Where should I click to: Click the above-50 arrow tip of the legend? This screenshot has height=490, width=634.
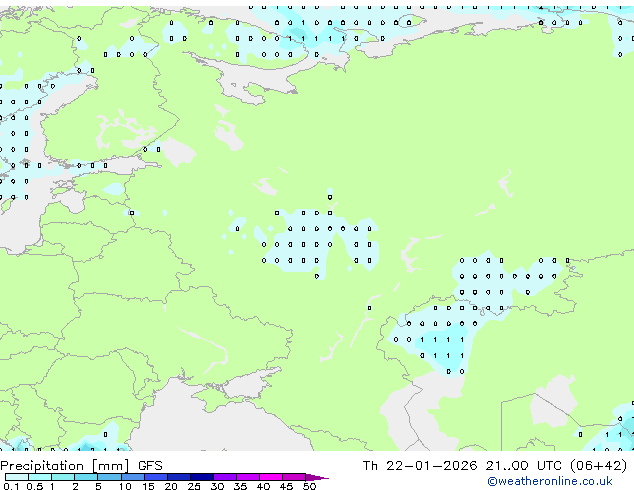pyautogui.click(x=317, y=478)
